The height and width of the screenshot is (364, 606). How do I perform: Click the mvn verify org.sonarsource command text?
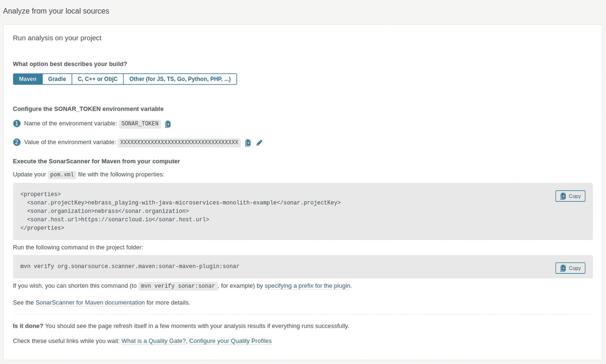tap(130, 266)
